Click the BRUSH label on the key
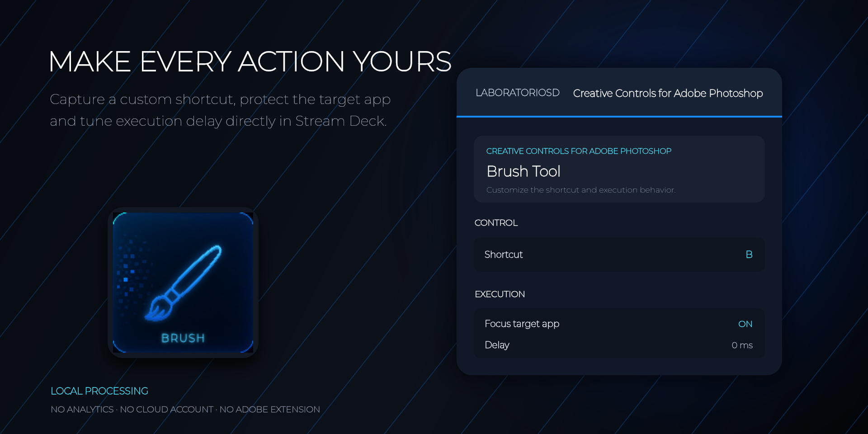The width and height of the screenshot is (868, 434). (x=183, y=338)
